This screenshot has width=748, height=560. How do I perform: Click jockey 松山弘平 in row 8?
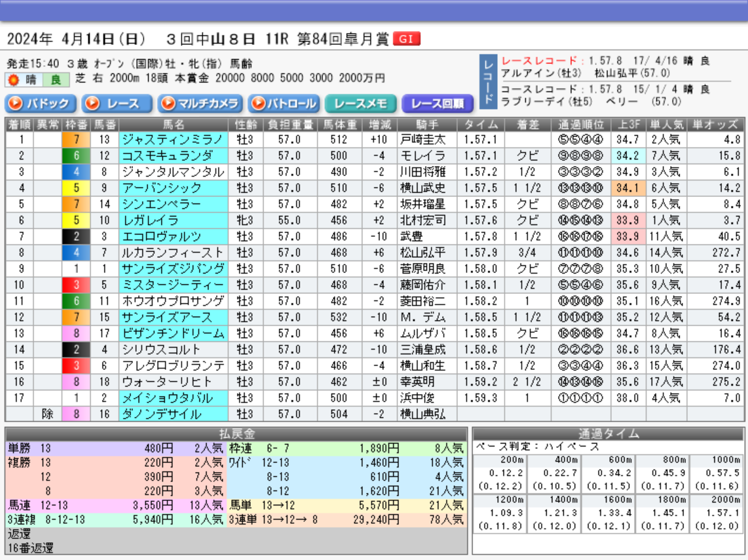[422, 253]
